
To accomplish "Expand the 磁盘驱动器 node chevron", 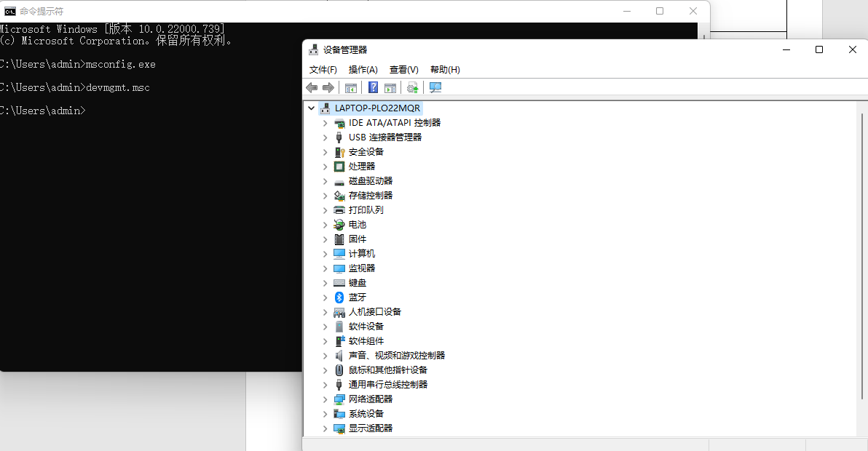I will click(x=325, y=181).
